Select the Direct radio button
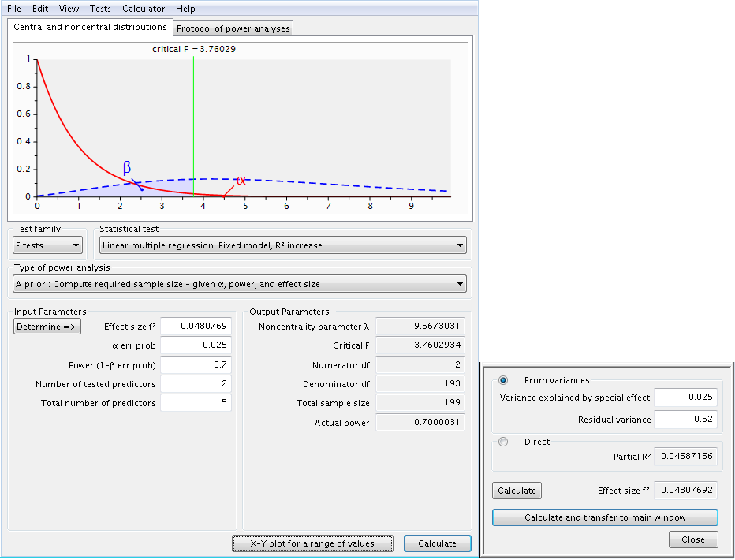The height and width of the screenshot is (560, 735). click(502, 442)
